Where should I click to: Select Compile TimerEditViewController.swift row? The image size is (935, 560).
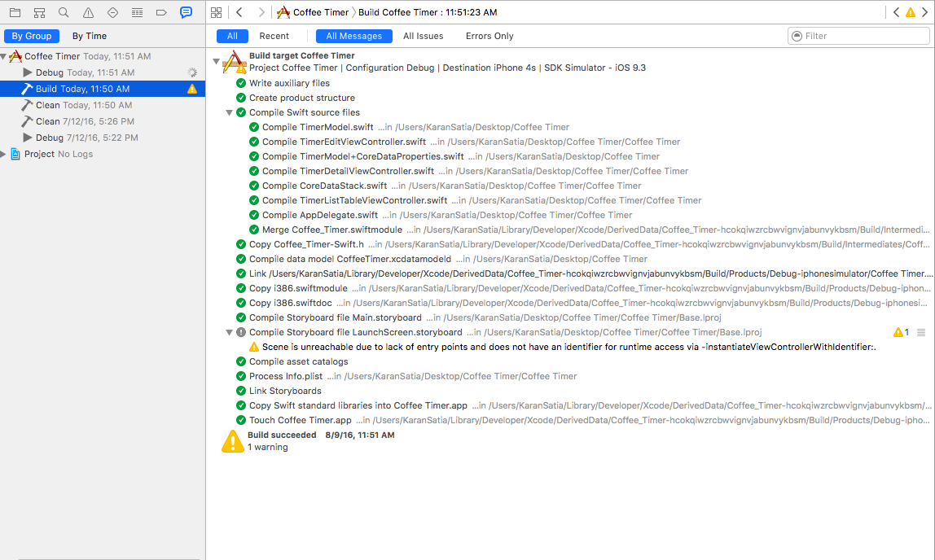click(x=571, y=142)
